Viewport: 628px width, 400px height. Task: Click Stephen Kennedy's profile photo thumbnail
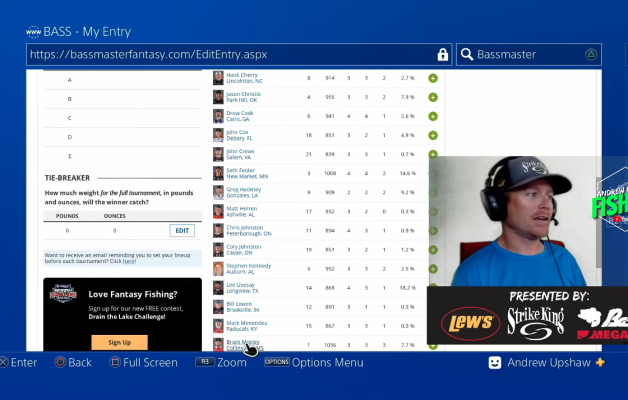[218, 268]
